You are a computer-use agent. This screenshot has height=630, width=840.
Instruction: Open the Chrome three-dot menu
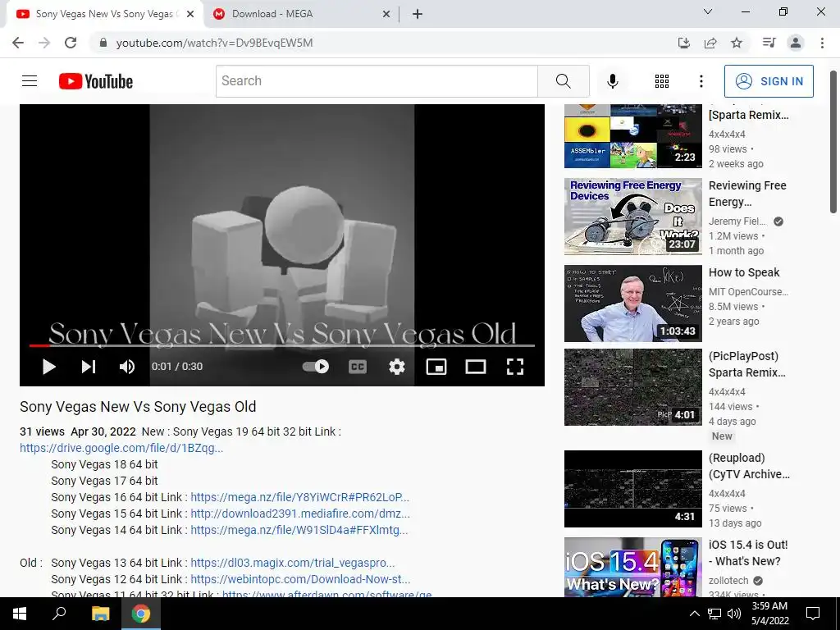click(822, 43)
